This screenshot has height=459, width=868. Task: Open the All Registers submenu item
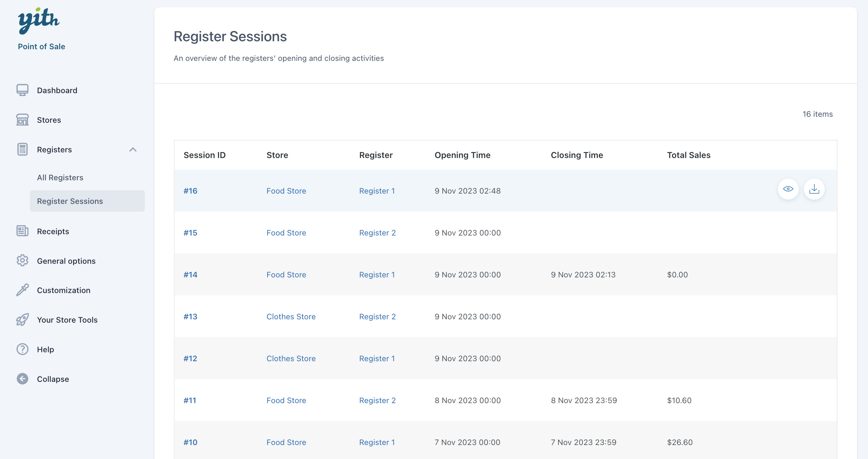[60, 178]
